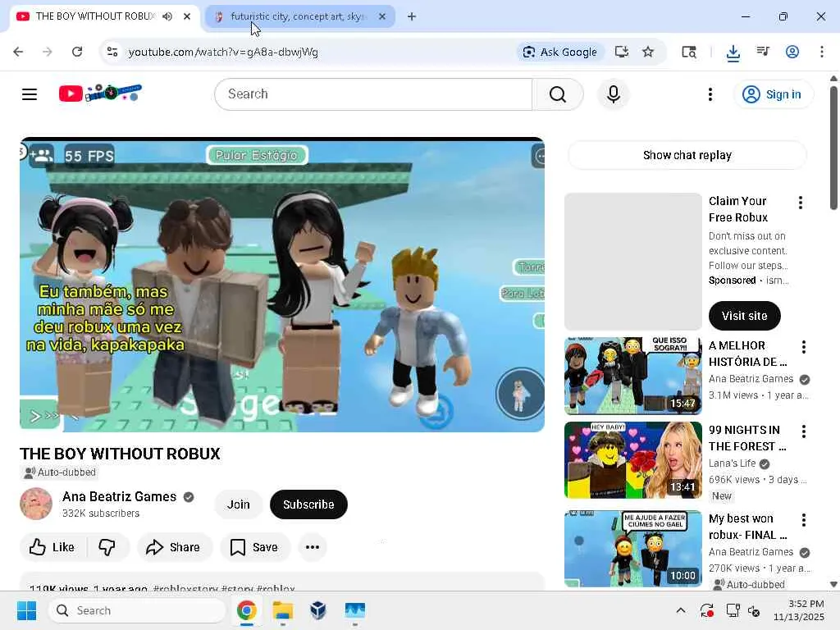Open a new browser tab
Viewport: 840px width, 630px height.
pyautogui.click(x=412, y=16)
